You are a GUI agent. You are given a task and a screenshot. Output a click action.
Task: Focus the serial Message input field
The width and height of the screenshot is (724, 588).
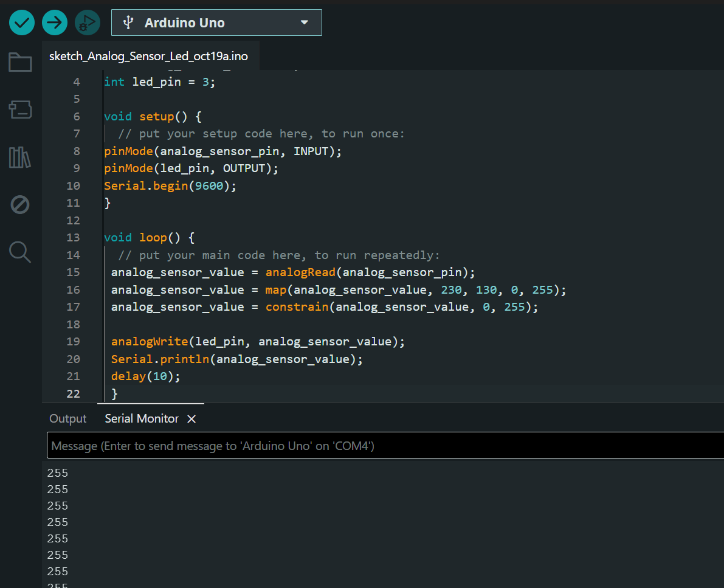pos(383,446)
